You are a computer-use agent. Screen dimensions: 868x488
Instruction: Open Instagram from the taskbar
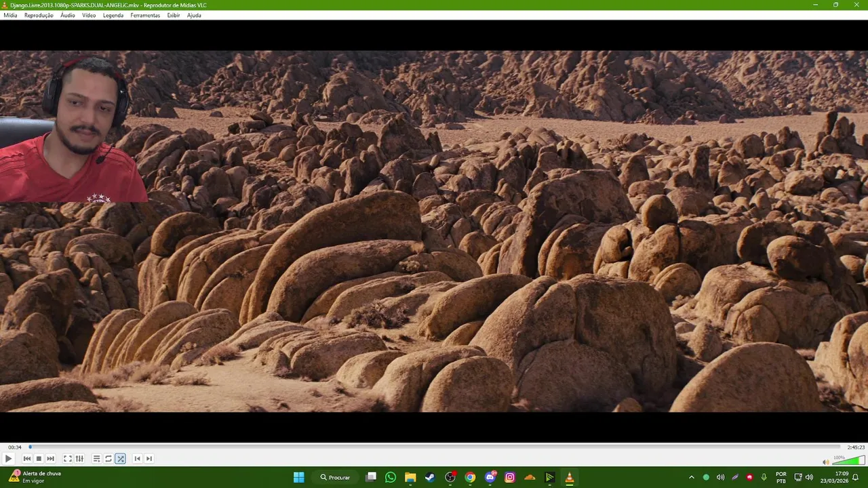pos(510,477)
